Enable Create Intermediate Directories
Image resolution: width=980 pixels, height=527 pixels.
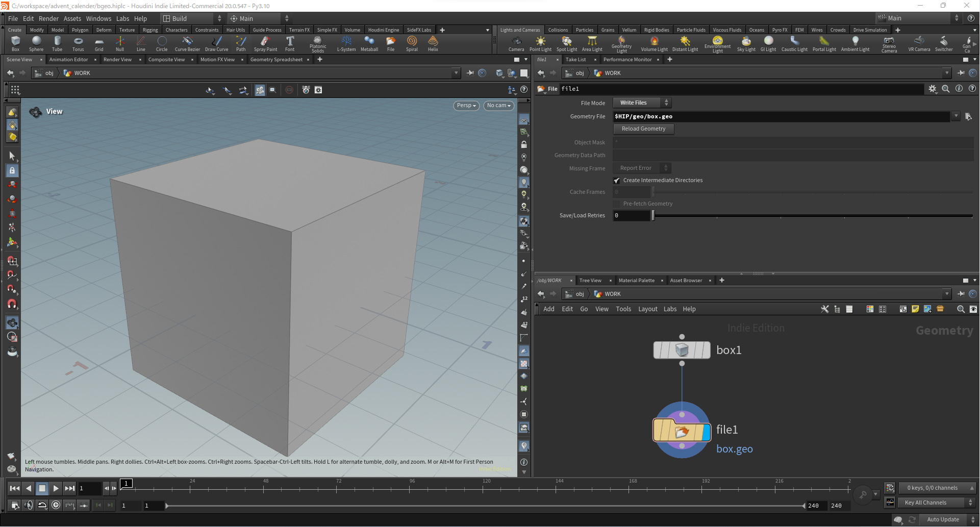click(x=616, y=180)
